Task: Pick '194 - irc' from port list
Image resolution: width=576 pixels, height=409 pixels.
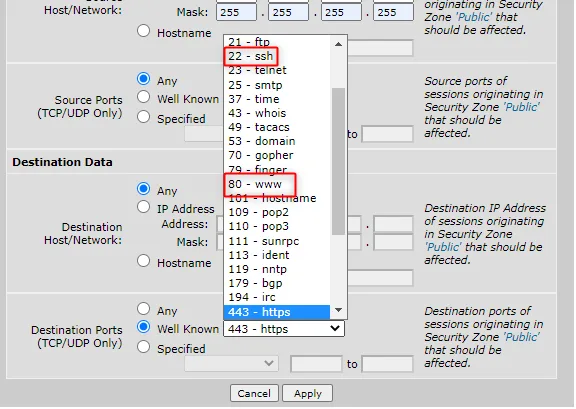Action: pyautogui.click(x=277, y=297)
